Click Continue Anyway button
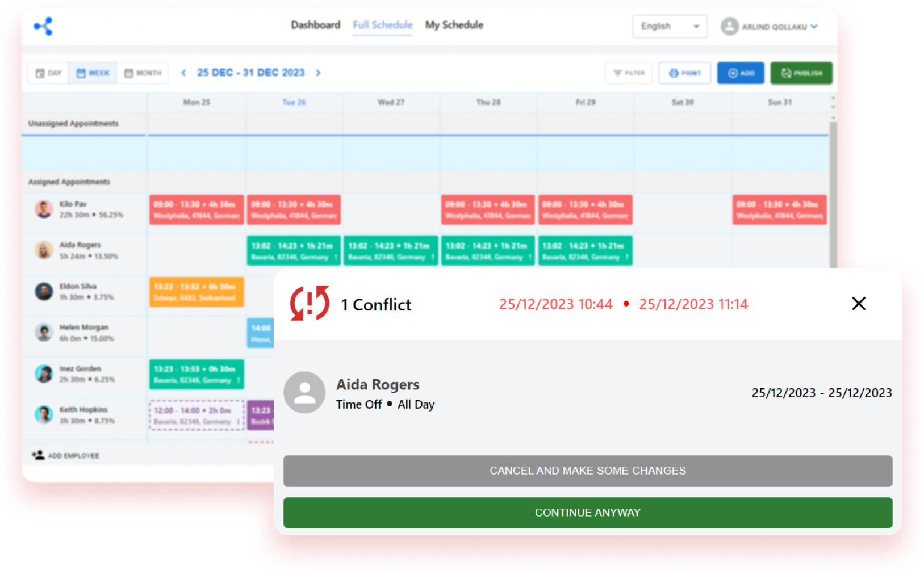 (x=587, y=513)
